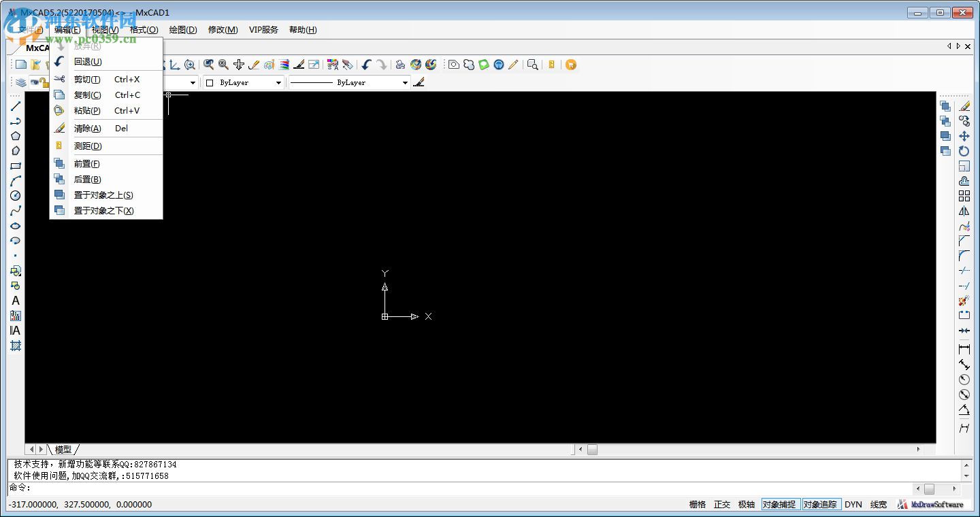Choose 清除(A) Clear from Edit menu
Screen dimensions: 980x517
[x=106, y=129]
